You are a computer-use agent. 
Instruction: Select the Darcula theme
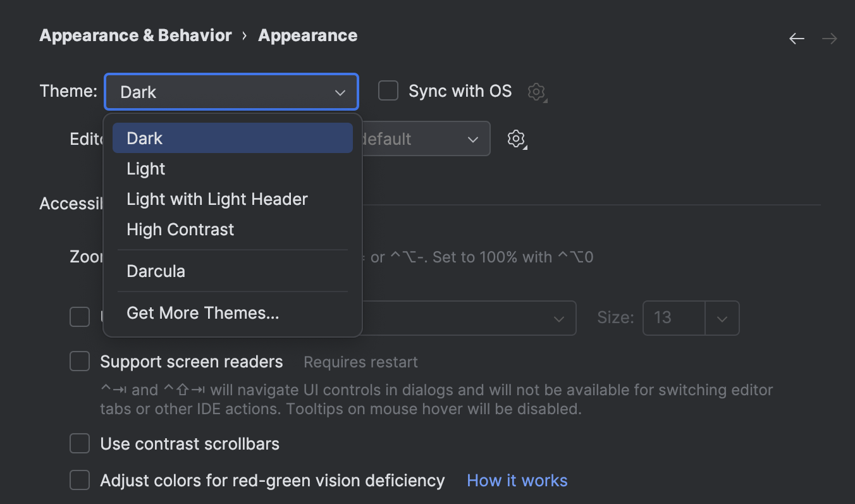(156, 271)
